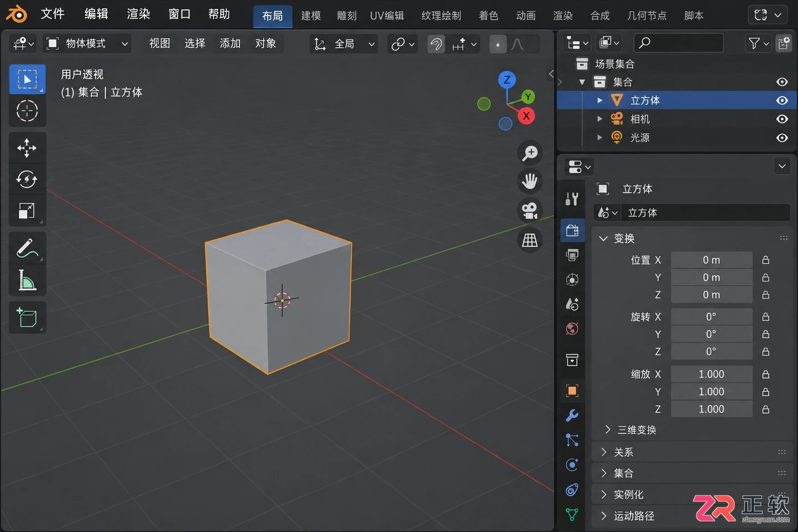The height and width of the screenshot is (532, 798).
Task: Expand the 三维变换 panel
Action: pos(631,430)
